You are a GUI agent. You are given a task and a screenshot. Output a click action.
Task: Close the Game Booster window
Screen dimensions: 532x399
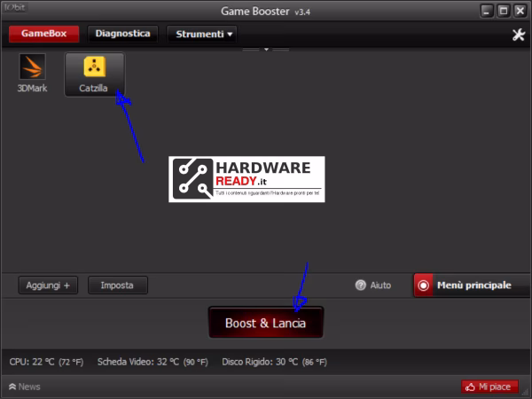tap(520, 12)
